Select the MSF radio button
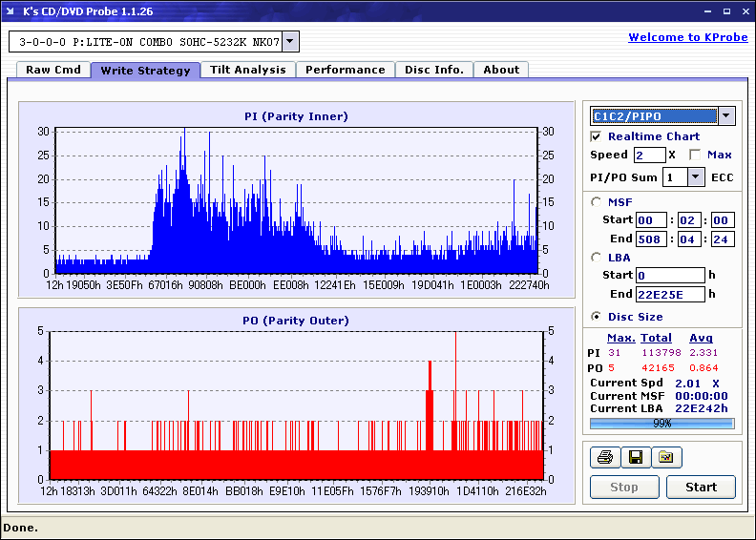The image size is (756, 540). point(597,201)
